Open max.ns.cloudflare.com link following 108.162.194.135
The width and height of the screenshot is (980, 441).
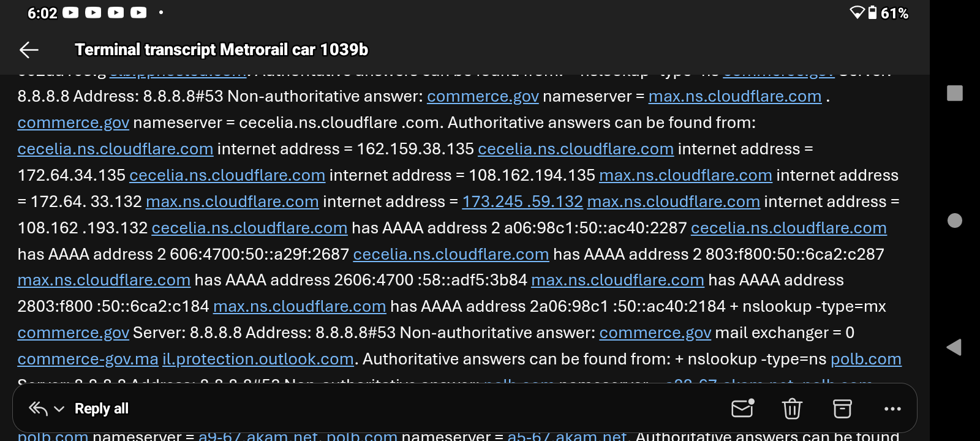685,175
